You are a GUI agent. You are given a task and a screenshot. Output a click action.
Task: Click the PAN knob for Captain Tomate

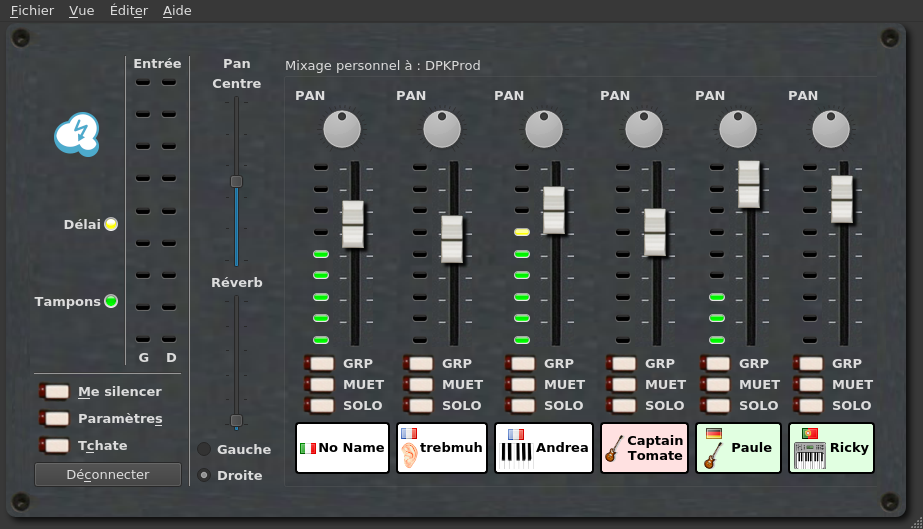coord(644,129)
